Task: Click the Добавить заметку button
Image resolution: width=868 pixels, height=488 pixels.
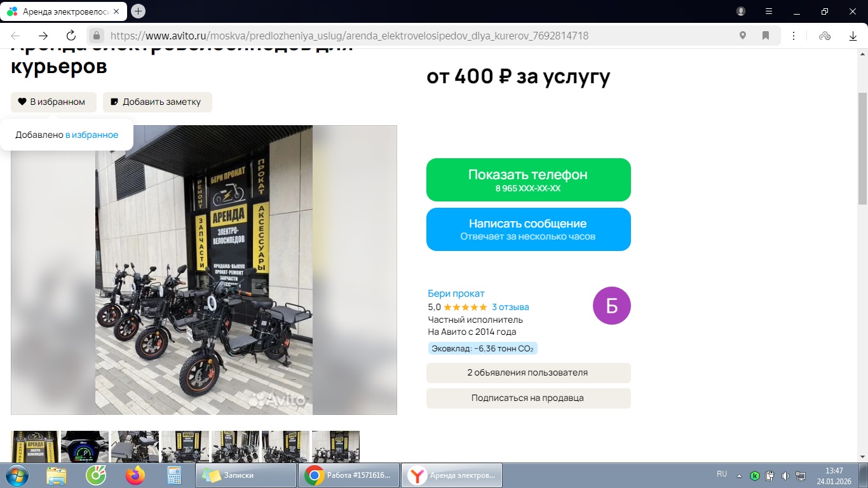Action: [158, 102]
